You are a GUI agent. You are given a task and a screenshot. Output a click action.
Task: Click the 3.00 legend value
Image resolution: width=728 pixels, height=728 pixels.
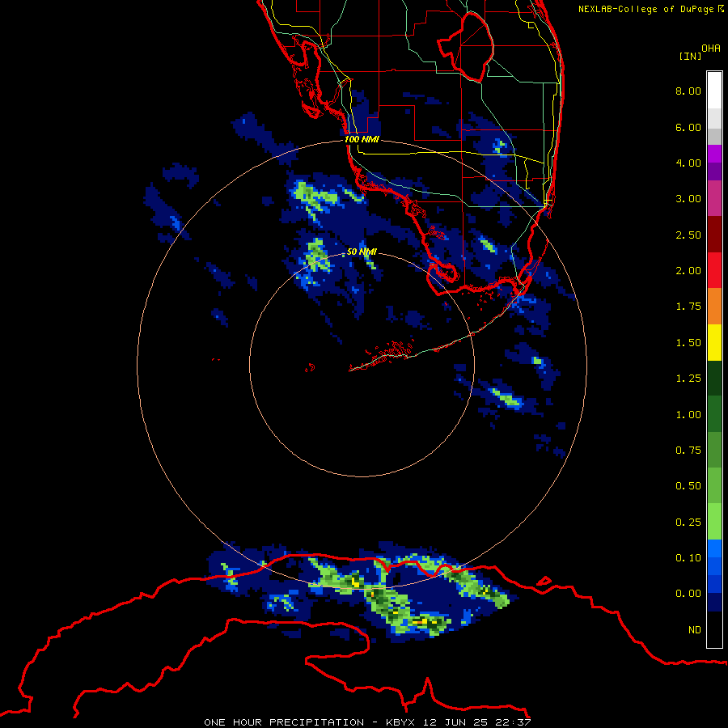688,199
